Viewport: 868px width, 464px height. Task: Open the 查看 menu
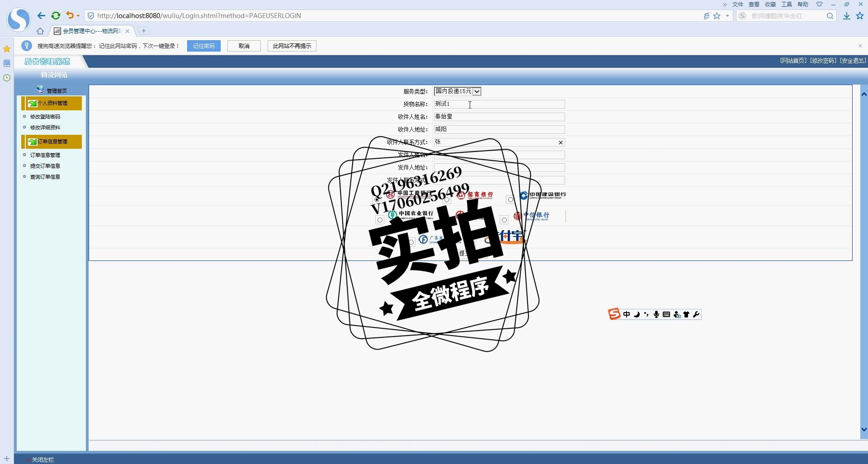coord(754,5)
